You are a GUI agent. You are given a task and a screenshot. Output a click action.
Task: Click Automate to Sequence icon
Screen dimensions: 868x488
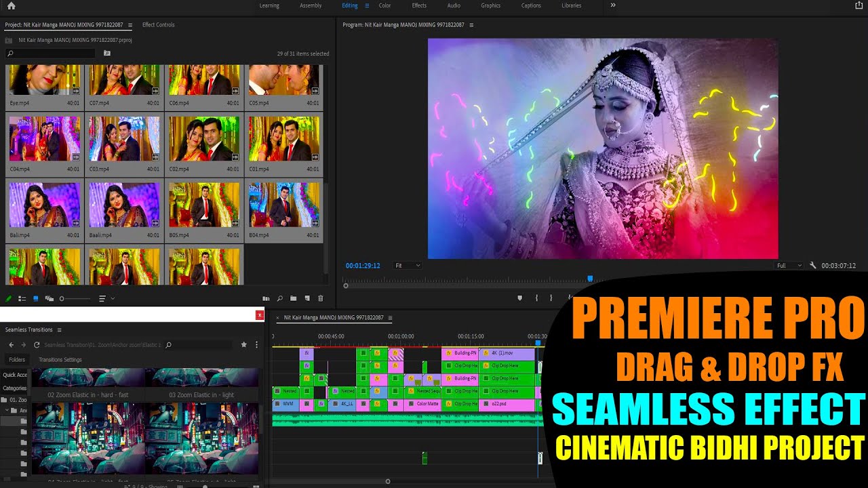[x=266, y=298]
